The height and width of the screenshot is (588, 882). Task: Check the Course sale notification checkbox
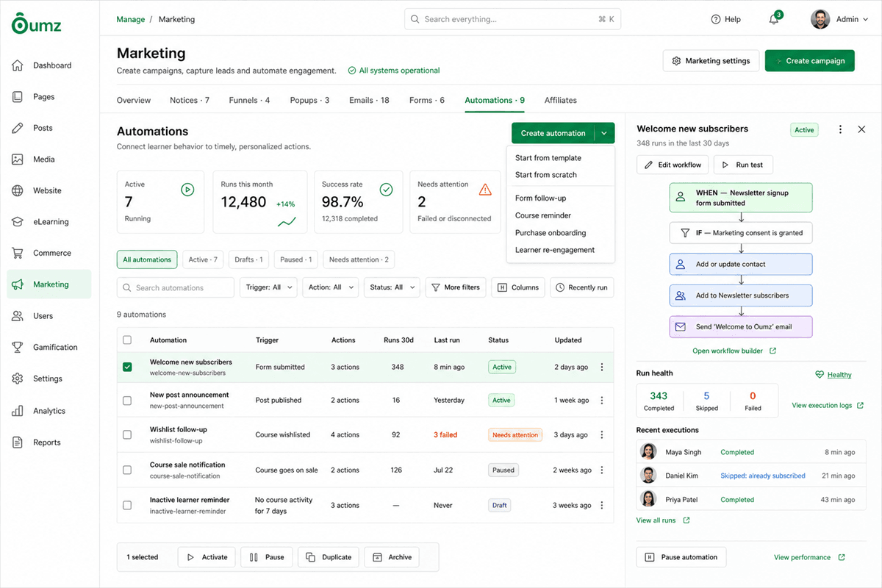(x=127, y=470)
